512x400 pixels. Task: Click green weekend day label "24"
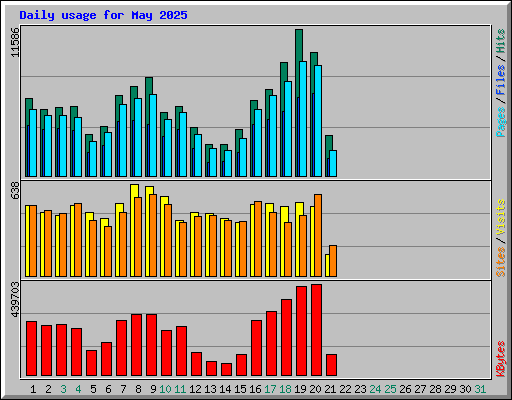(x=375, y=389)
